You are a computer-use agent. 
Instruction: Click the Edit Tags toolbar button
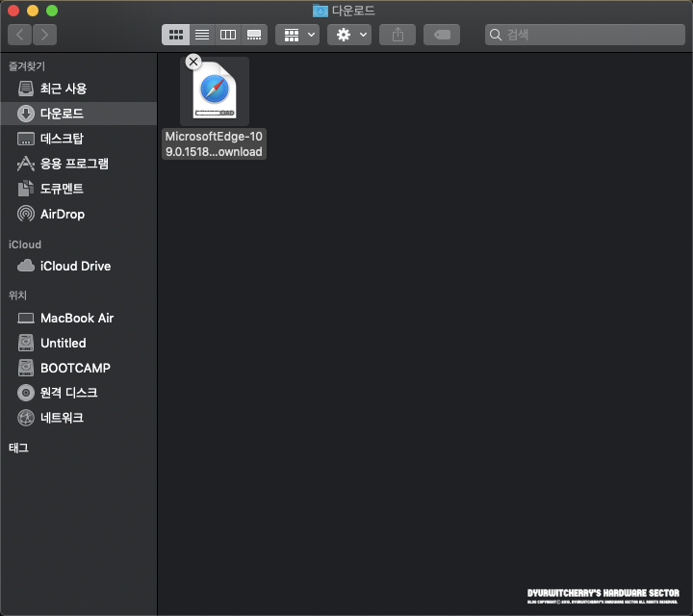(442, 35)
